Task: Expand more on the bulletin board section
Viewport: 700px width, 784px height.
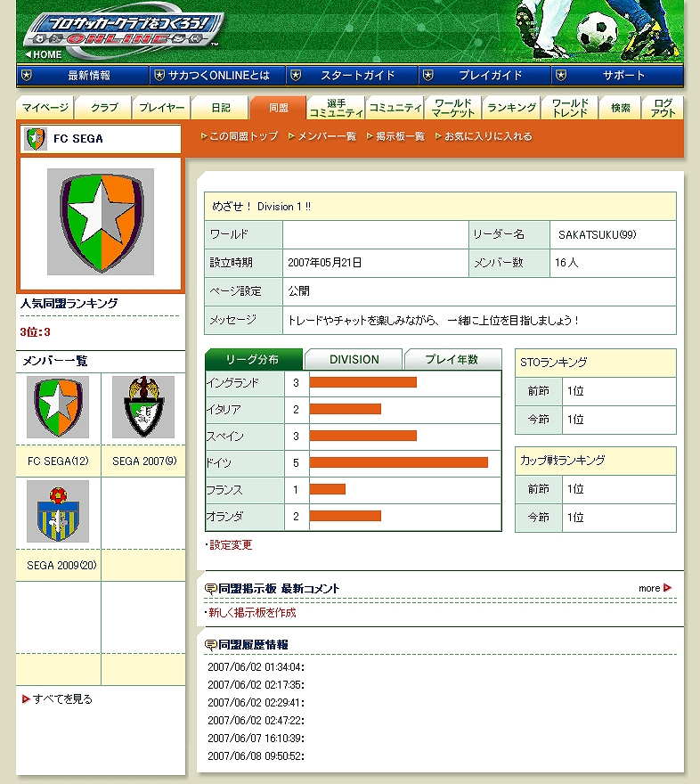Action: pos(655,588)
